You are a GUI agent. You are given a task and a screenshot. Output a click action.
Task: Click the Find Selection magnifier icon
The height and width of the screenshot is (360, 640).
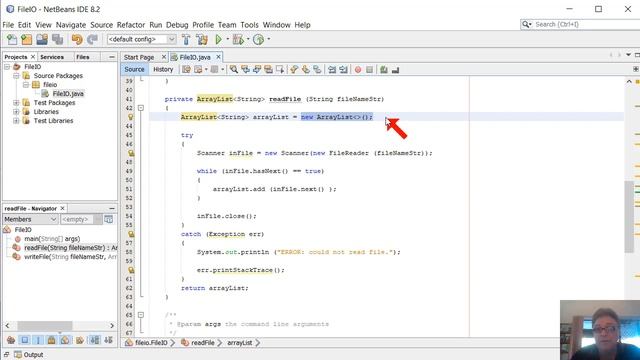234,70
